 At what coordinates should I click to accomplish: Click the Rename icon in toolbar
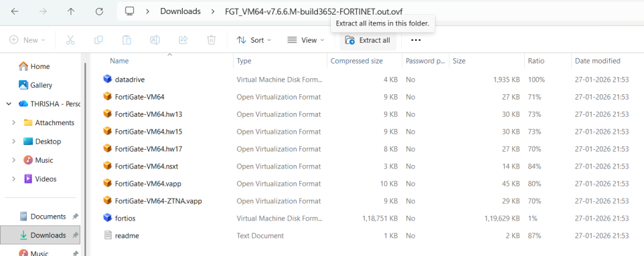tap(155, 40)
